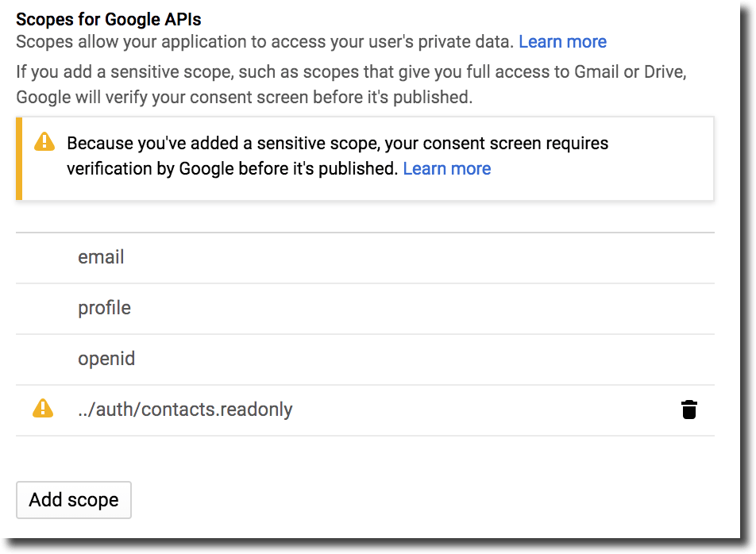Screen dimensions: 756x554
Task: Open Learn more inside the verification warning
Action: tap(447, 168)
